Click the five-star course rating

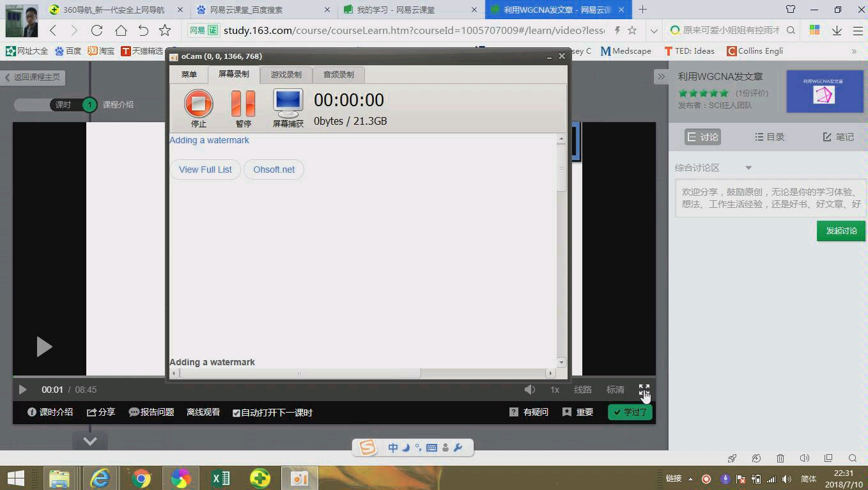(x=703, y=93)
